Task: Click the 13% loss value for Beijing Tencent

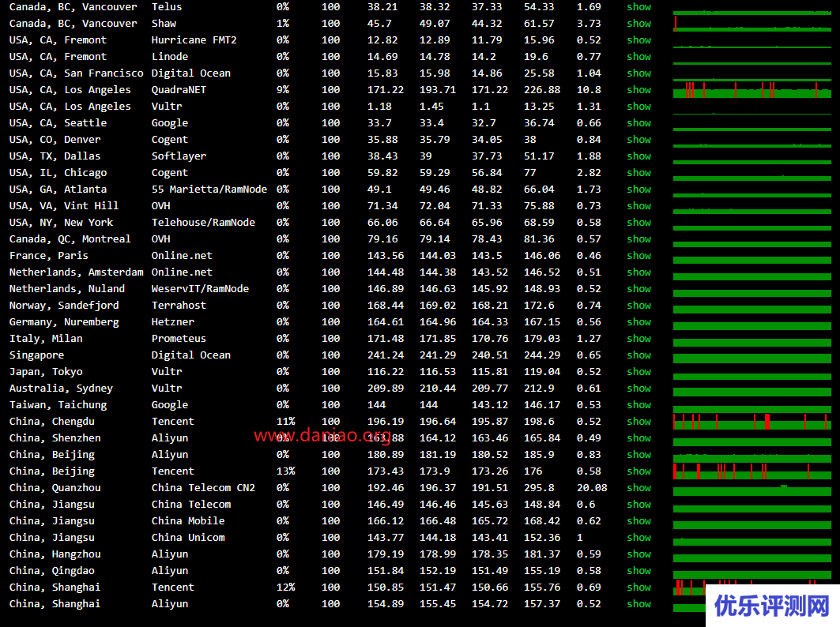Action: point(285,471)
